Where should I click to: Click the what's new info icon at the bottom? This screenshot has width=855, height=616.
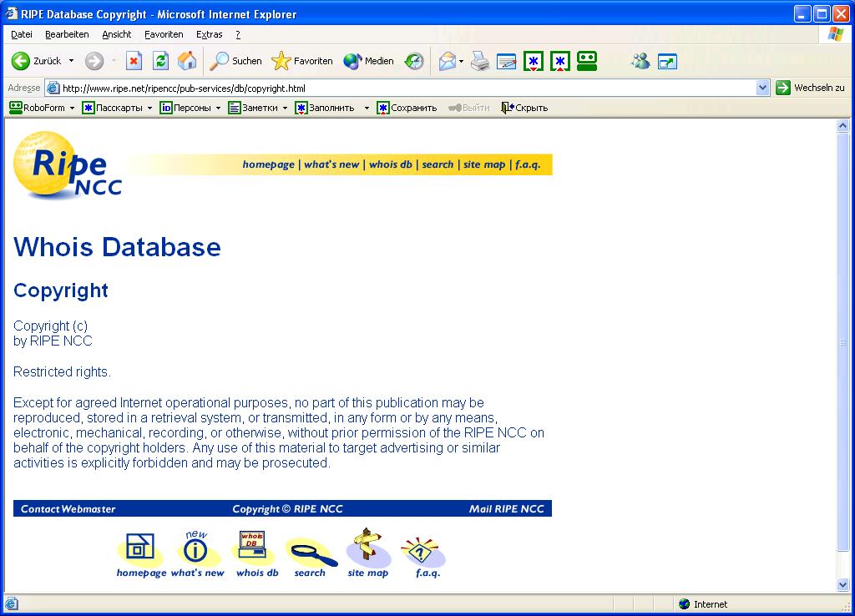pos(196,548)
